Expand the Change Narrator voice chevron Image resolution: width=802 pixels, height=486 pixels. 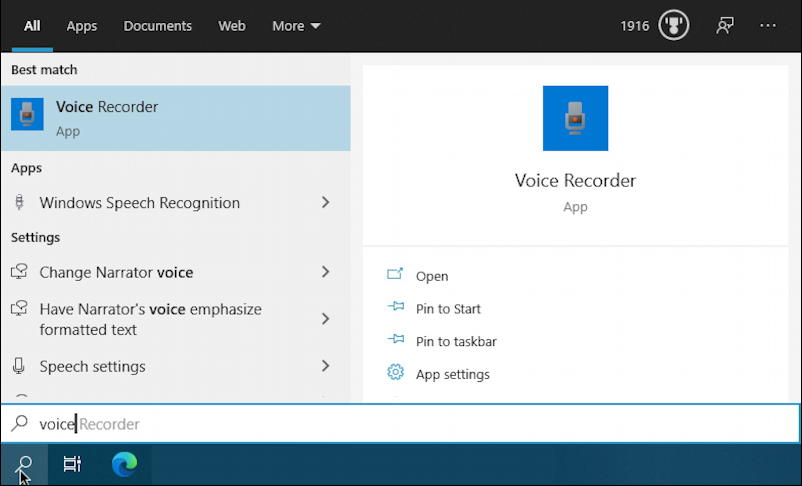(325, 272)
